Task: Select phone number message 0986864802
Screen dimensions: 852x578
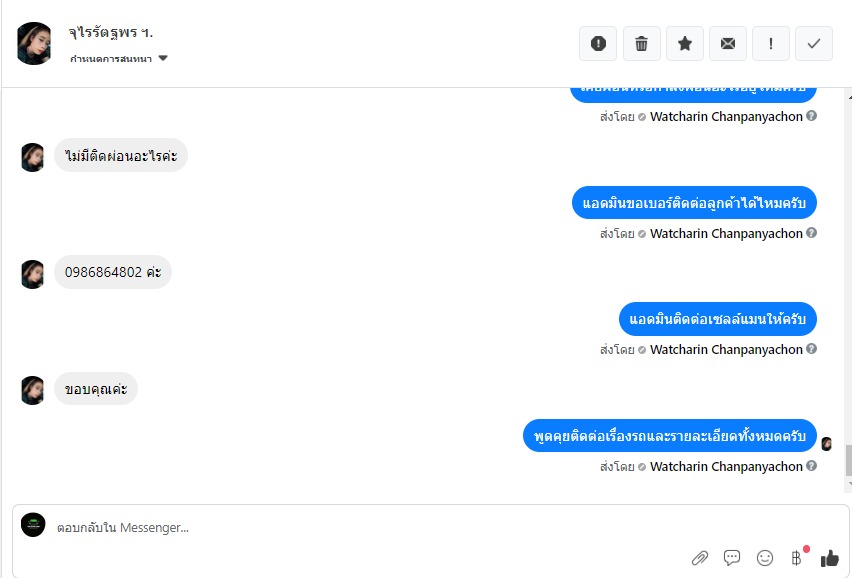Action: (113, 272)
